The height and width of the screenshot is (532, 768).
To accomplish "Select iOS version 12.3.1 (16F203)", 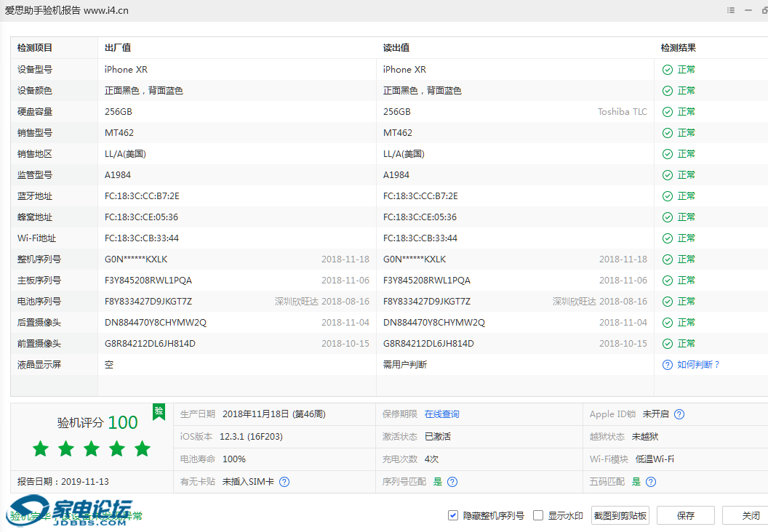I will tap(251, 437).
